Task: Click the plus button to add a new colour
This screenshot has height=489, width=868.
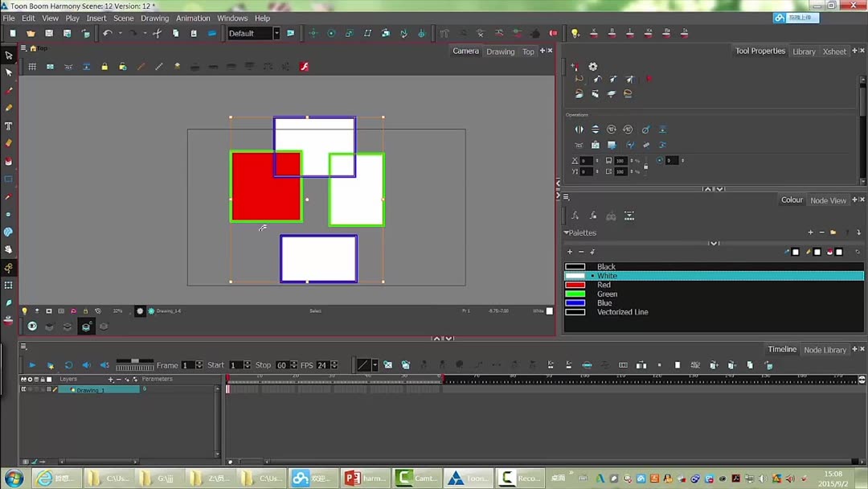Action: pos(571,252)
